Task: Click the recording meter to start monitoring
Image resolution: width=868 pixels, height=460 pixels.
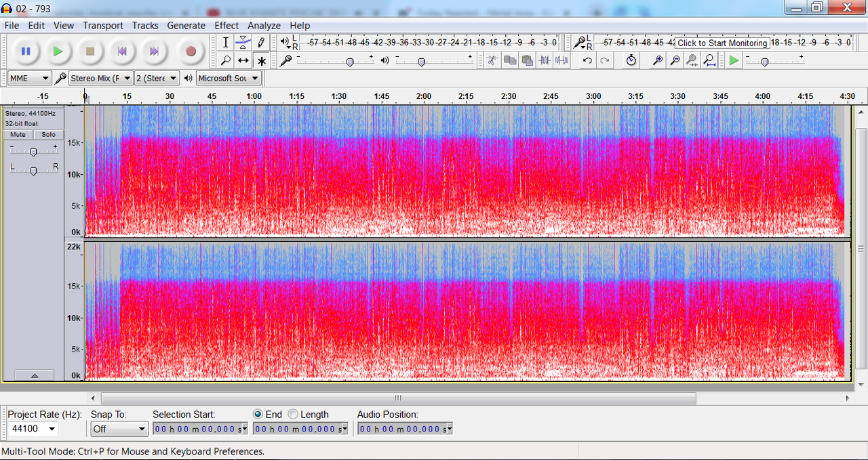Action: click(x=722, y=43)
